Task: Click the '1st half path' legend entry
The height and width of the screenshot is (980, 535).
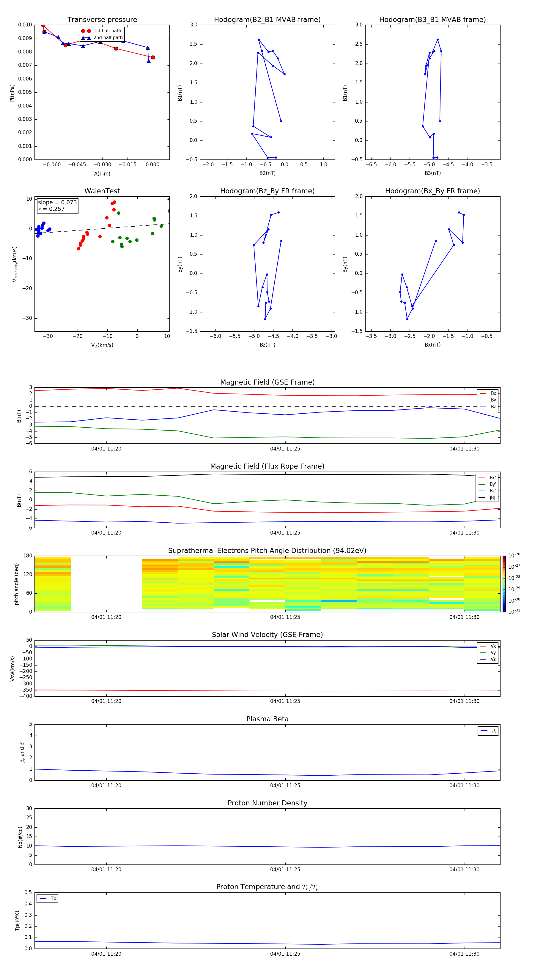Action: [101, 31]
